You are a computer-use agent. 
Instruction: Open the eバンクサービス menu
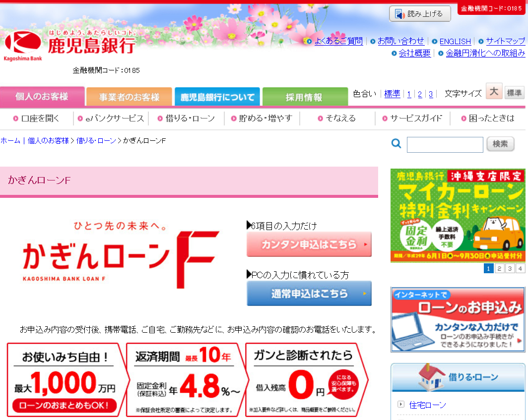coord(111,118)
